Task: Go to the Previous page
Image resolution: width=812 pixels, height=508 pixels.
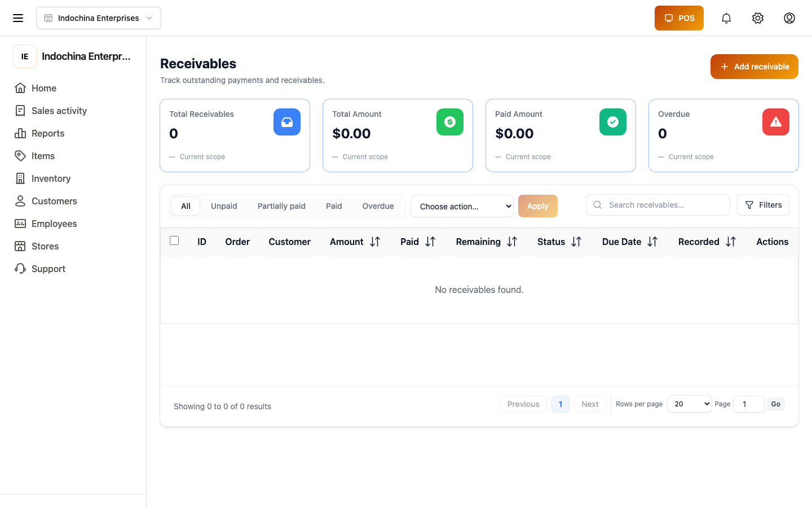Action: pos(523,404)
